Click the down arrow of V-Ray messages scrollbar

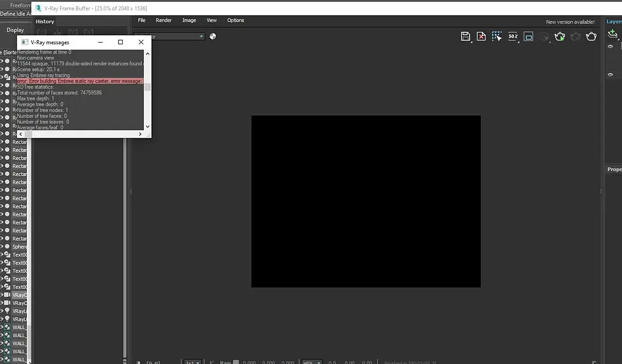tap(148, 126)
